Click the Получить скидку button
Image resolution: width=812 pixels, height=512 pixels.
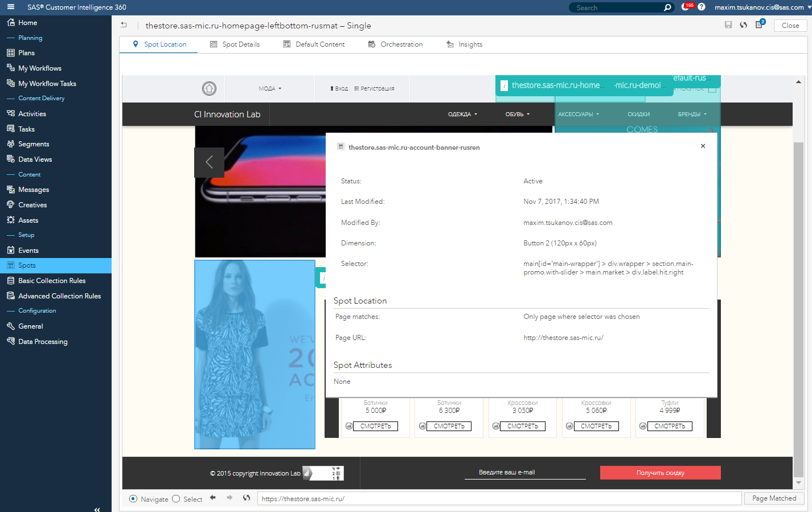click(x=661, y=473)
